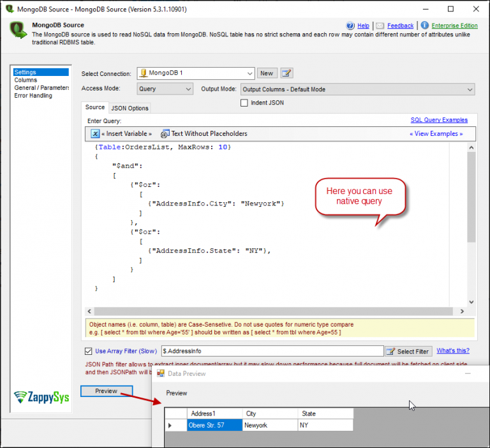Screen dimensions: 490x448
Task: Click the query editor scroll down arrow
Action: pyautogui.click(x=471, y=302)
